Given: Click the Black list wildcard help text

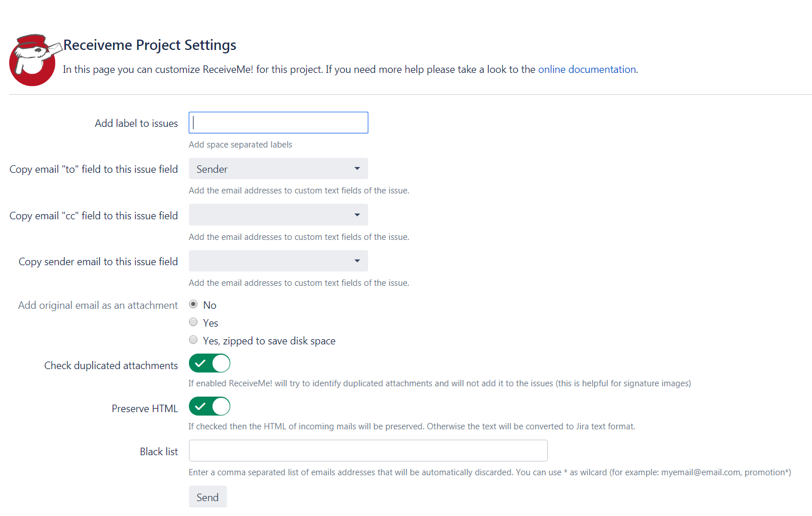Looking at the screenshot, I should click(x=490, y=472).
